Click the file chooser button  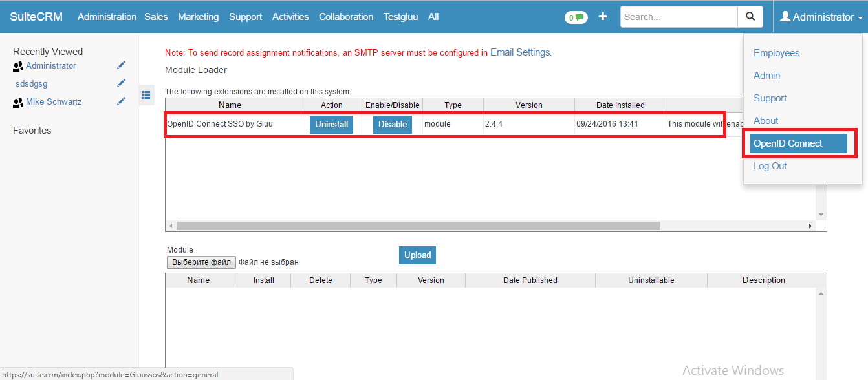201,262
